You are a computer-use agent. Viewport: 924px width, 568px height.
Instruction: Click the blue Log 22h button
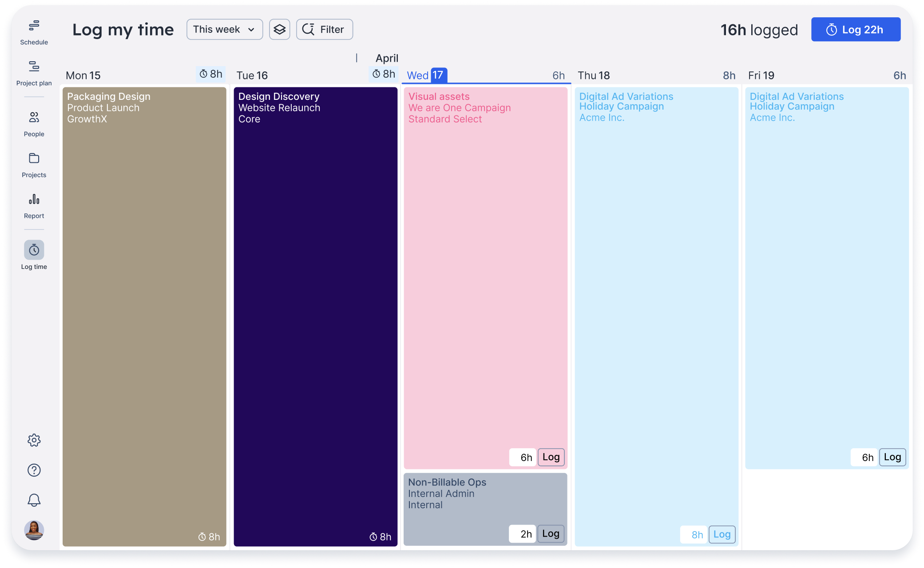pyautogui.click(x=855, y=29)
